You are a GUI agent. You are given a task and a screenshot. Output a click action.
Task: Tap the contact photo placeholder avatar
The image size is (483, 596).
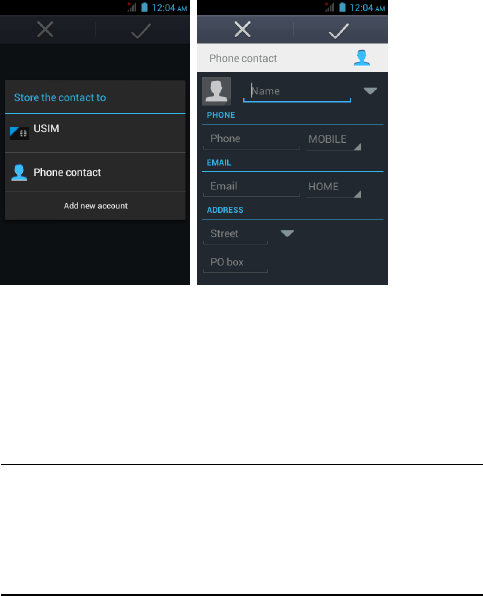pos(216,91)
